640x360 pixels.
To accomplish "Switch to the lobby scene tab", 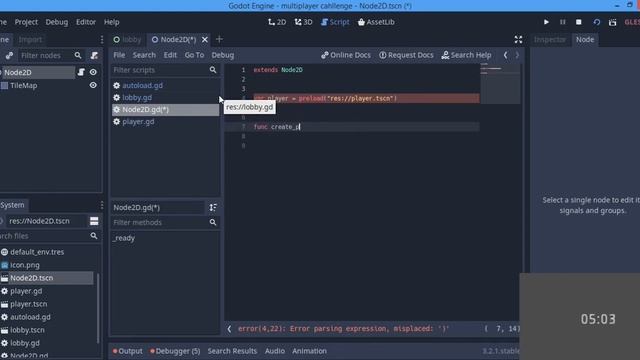I will (x=127, y=40).
